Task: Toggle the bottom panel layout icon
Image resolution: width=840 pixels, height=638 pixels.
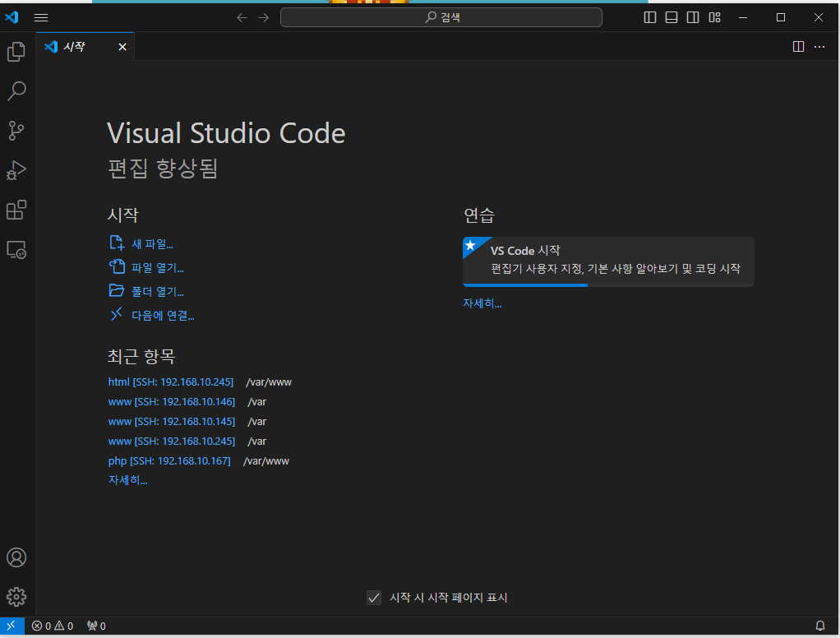Action: (x=672, y=18)
